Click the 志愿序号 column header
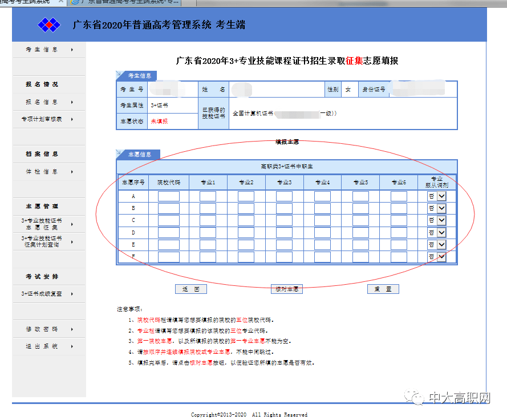Viewport: 507px width, 420px height. tap(133, 183)
